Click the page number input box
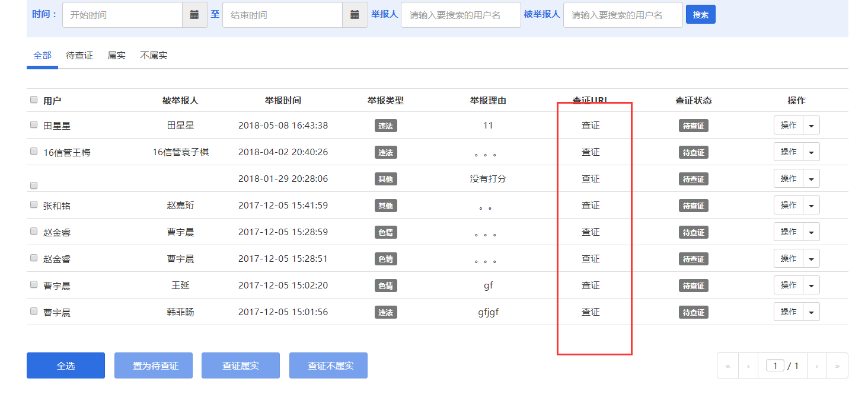This screenshot has width=868, height=401. (775, 365)
